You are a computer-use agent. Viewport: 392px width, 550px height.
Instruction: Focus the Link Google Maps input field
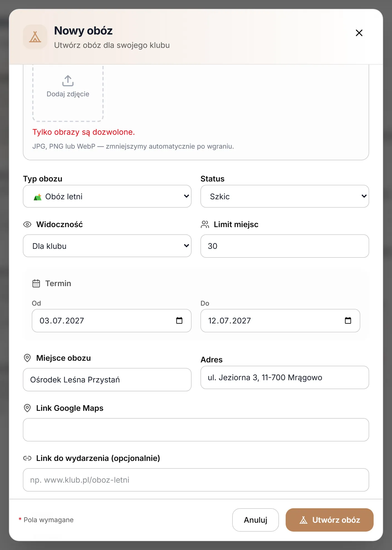[x=196, y=430]
